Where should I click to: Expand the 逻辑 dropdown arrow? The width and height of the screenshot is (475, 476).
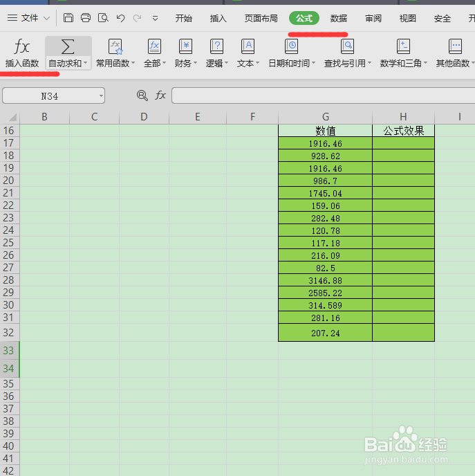coord(226,63)
